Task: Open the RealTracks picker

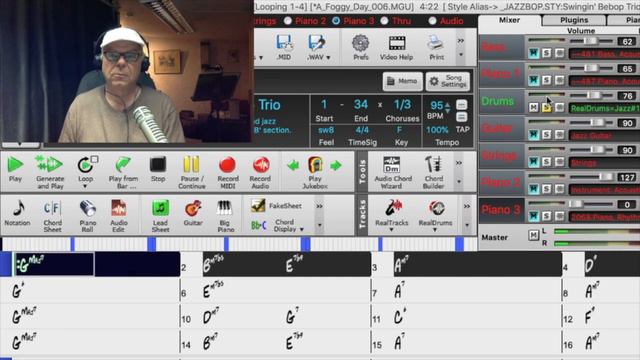Action: tap(391, 213)
